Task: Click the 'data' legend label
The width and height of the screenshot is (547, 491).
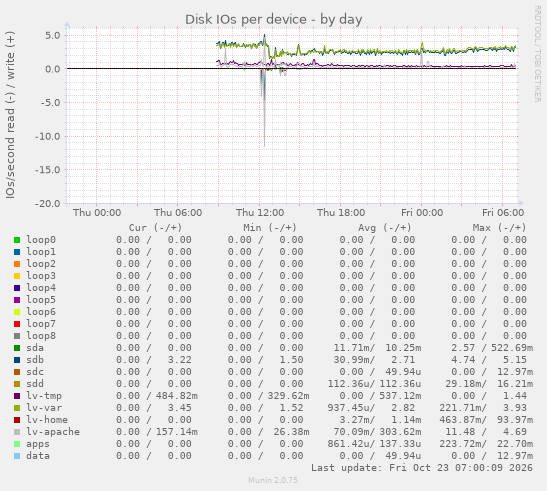Action: pyautogui.click(x=38, y=456)
